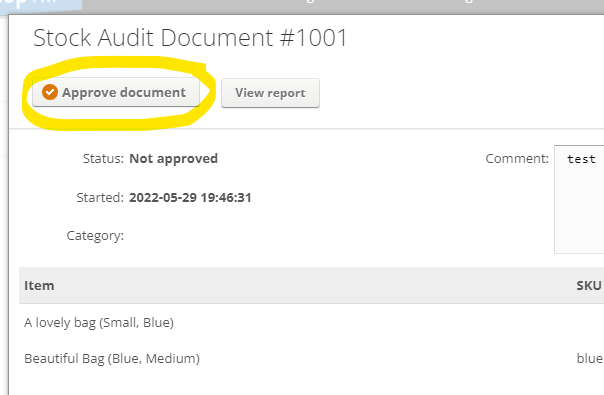
Task: Select the Beautiful Bag (Blue, Medium) row
Action: pos(312,359)
